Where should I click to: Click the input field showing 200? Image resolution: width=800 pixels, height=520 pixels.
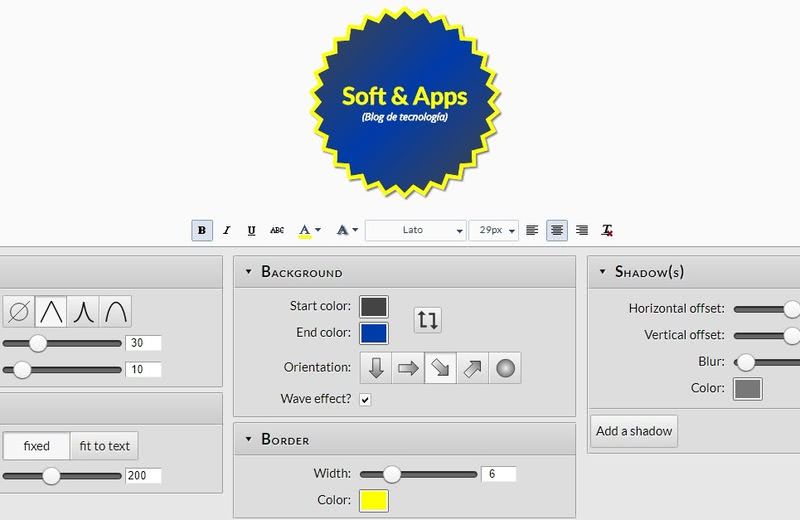pos(143,476)
